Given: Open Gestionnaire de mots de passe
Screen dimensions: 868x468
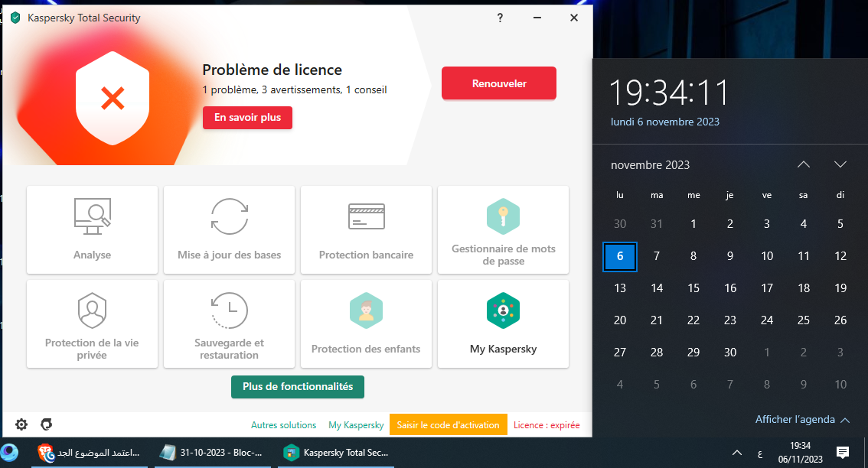Looking at the screenshot, I should [x=503, y=229].
